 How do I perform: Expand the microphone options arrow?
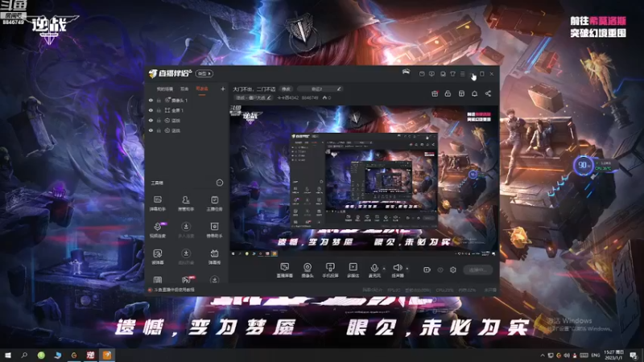384,269
